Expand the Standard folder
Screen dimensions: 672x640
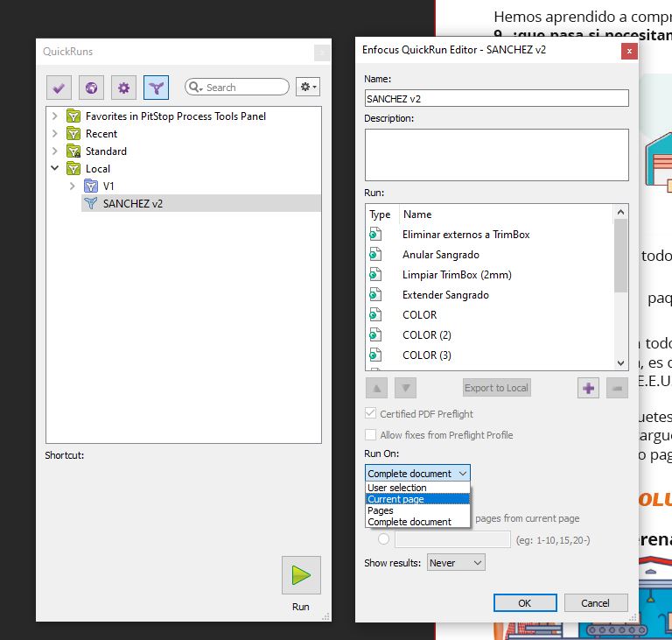point(55,151)
